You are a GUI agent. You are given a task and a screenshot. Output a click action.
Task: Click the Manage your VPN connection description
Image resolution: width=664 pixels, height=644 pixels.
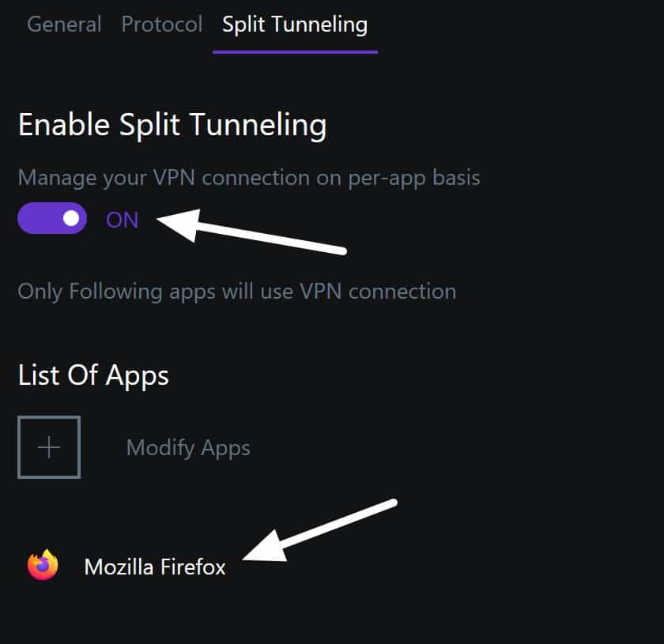(249, 178)
